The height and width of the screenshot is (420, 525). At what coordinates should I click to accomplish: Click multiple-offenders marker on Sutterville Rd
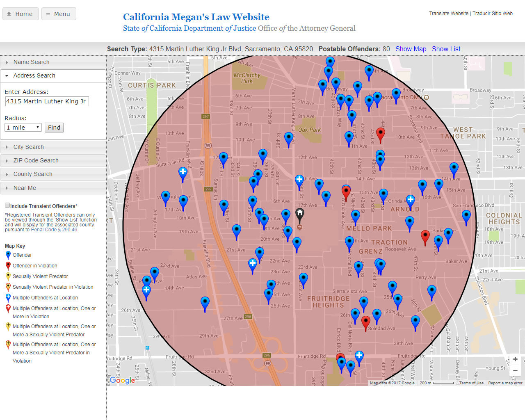(x=183, y=174)
